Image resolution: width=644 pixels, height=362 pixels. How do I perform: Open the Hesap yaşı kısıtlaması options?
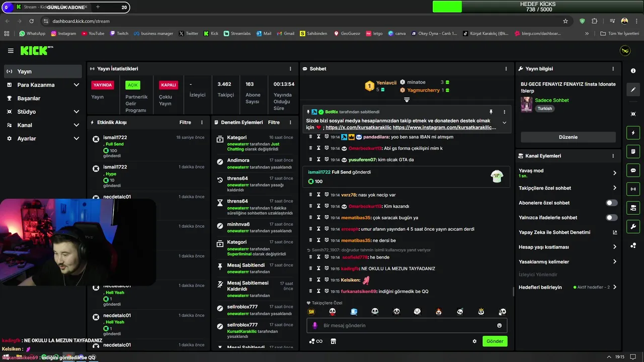pyautogui.click(x=568, y=247)
